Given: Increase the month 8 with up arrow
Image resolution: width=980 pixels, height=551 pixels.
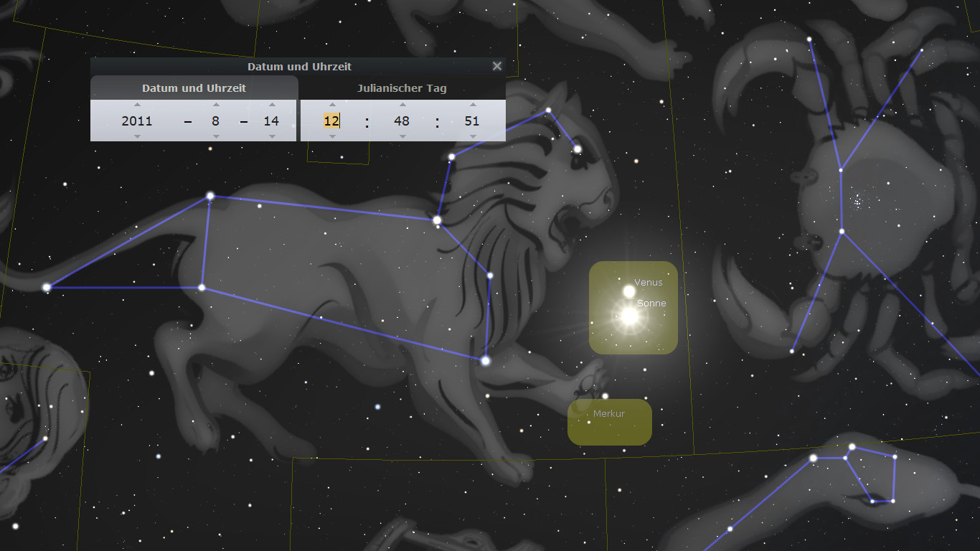Looking at the screenshot, I should tap(216, 105).
